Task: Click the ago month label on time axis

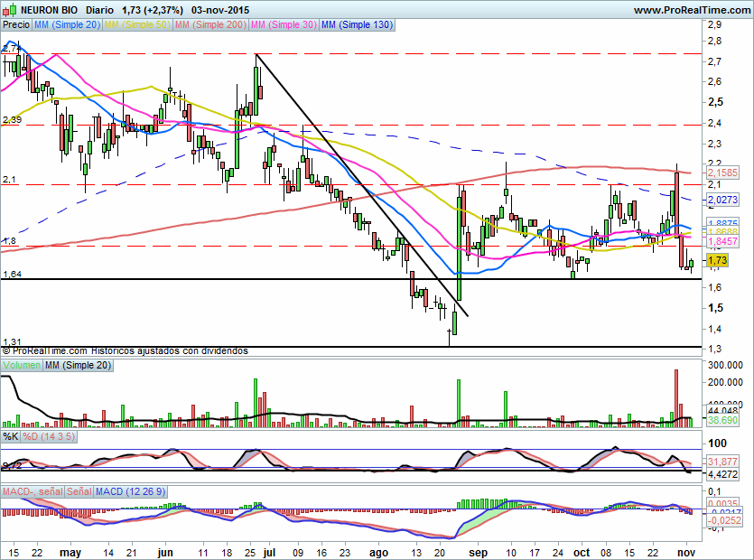Action: coord(379,553)
